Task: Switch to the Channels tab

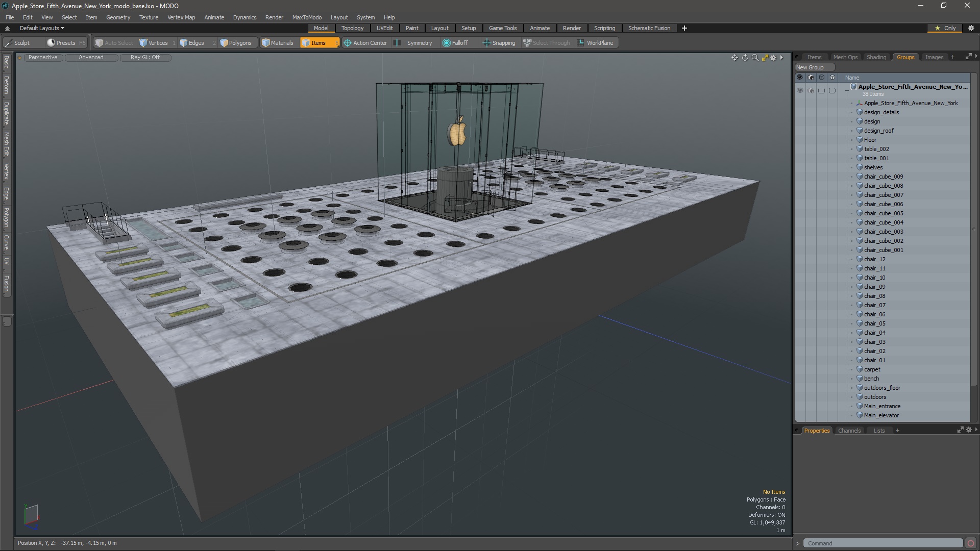Action: 849,431
